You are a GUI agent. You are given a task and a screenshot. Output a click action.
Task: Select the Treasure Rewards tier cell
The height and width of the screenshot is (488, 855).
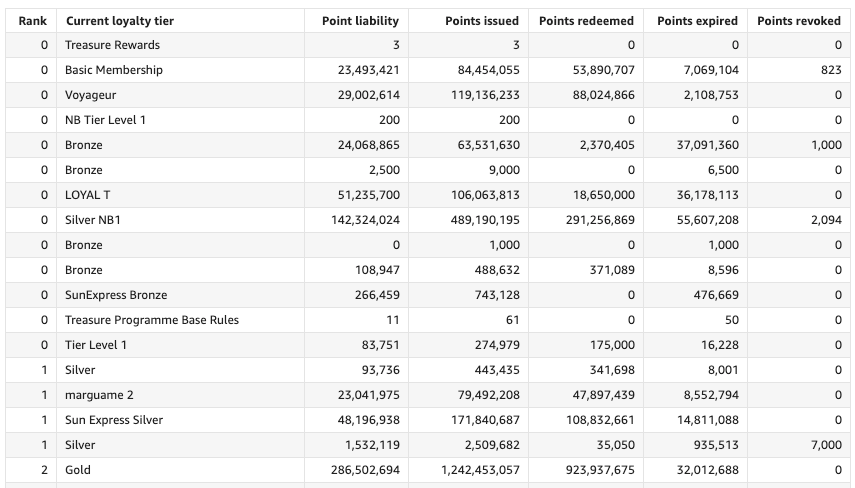112,45
